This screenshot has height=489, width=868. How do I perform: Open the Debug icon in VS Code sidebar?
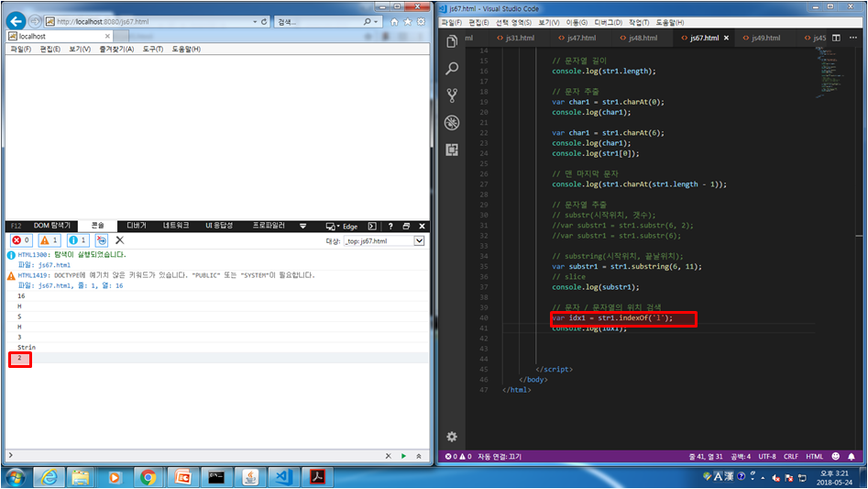tap(452, 122)
